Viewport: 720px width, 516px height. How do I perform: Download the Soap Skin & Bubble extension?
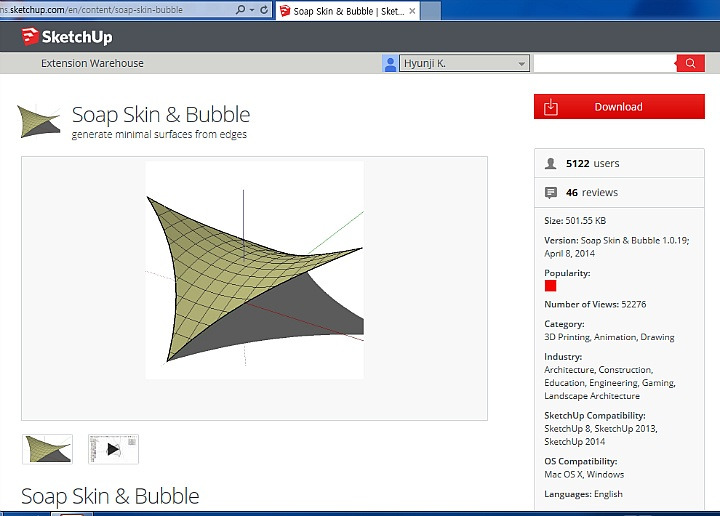[x=619, y=107]
